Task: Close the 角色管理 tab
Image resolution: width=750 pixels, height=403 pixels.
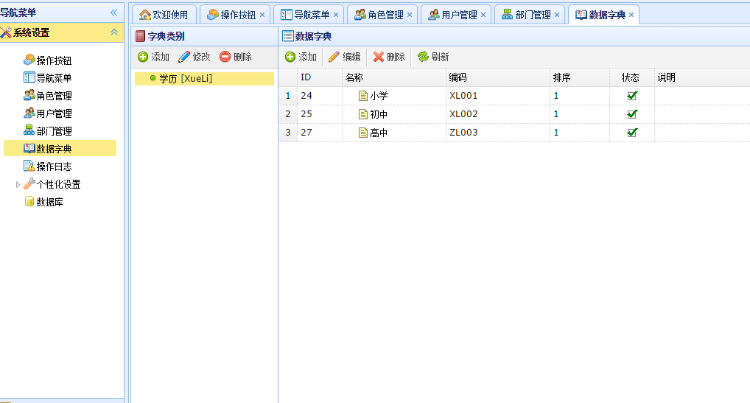Action: click(x=409, y=15)
